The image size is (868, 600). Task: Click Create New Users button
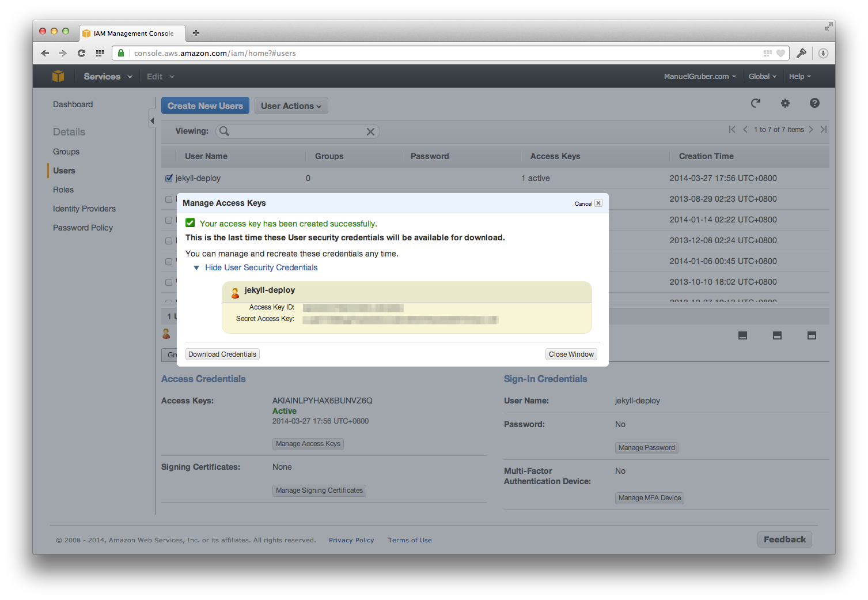(205, 105)
